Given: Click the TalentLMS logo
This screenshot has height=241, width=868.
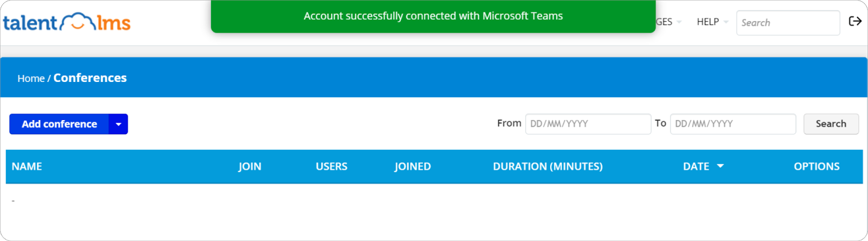Looking at the screenshot, I should pyautogui.click(x=67, y=22).
